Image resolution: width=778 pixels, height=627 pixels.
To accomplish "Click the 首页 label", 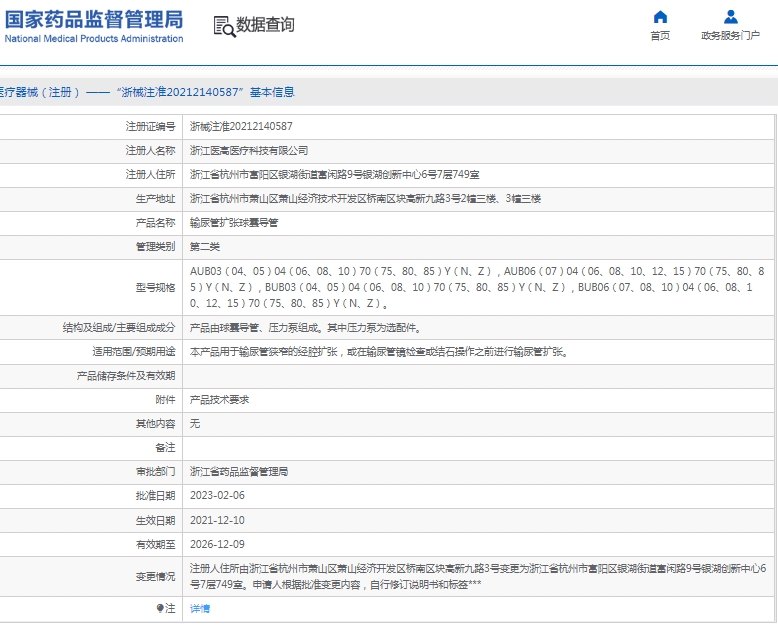I will [660, 36].
